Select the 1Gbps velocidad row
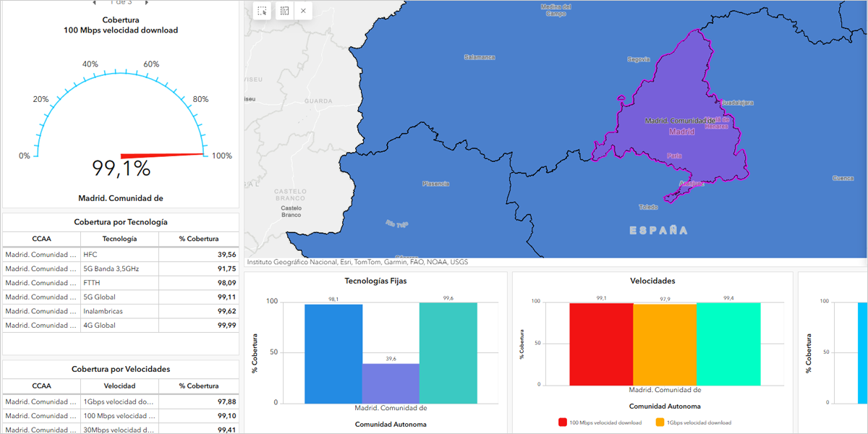The height and width of the screenshot is (434, 868). pos(120,401)
